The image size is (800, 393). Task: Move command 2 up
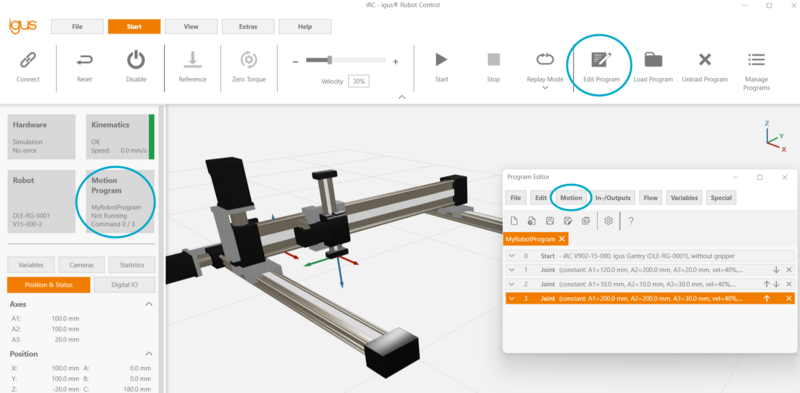coord(766,284)
